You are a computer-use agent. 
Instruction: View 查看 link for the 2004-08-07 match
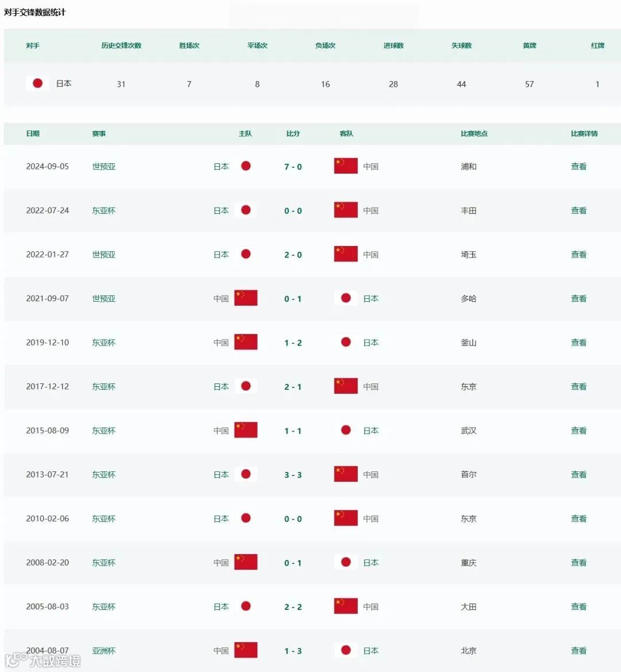click(x=578, y=651)
